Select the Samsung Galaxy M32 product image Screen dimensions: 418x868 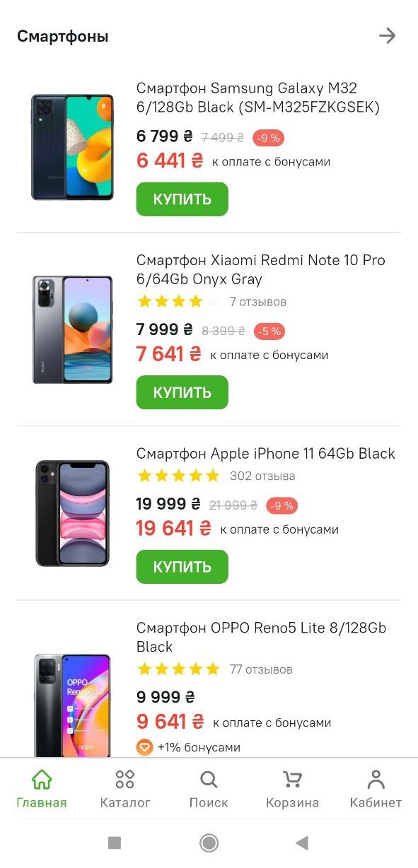pyautogui.click(x=72, y=147)
